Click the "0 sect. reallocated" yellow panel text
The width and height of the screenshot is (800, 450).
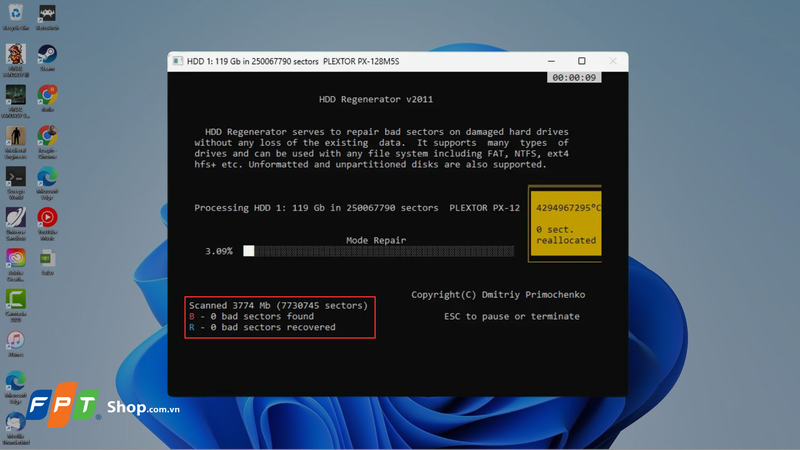(x=566, y=235)
